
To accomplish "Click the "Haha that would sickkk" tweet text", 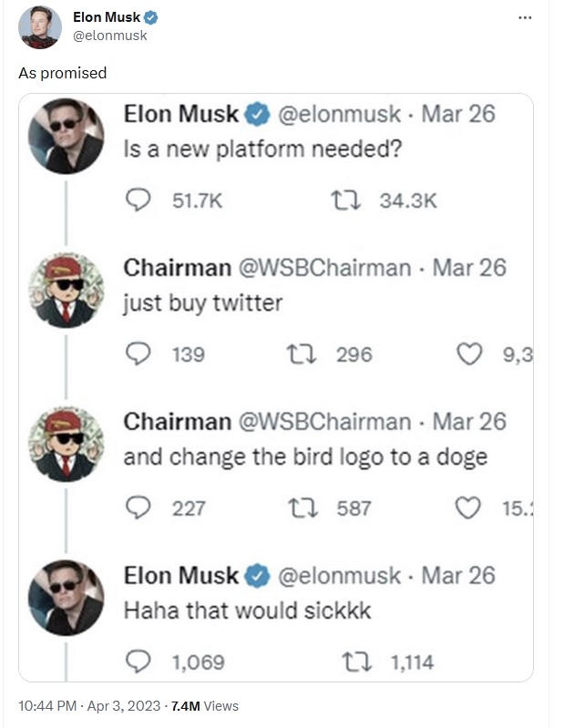I will [x=247, y=610].
